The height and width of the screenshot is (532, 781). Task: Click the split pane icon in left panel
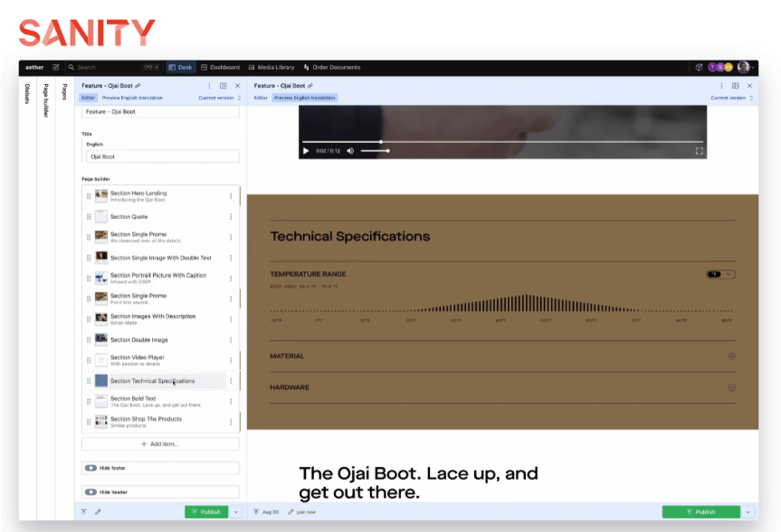224,86
